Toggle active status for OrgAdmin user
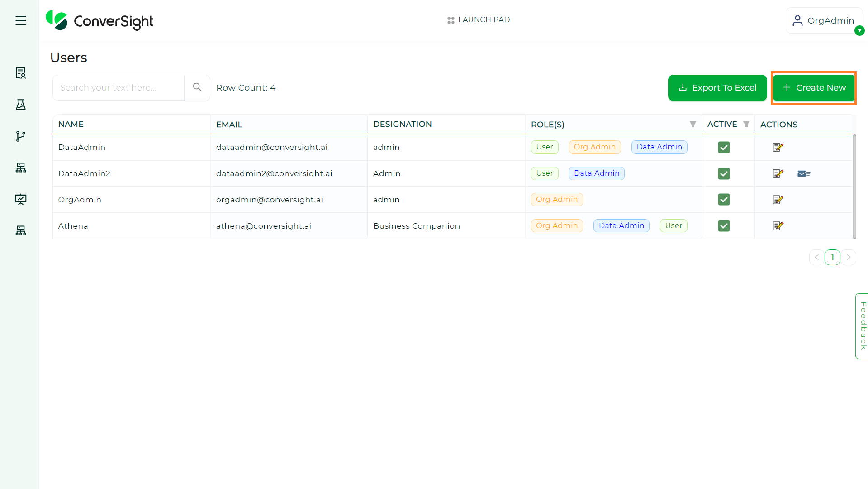Viewport: 868px width, 489px height. (x=724, y=199)
